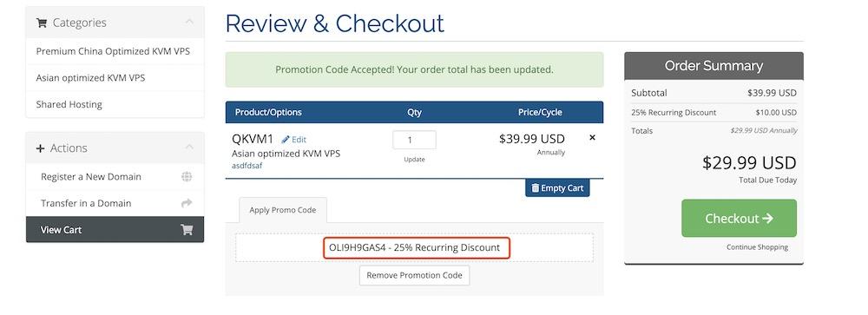
Task: Click the quantity input field
Action: click(415, 140)
